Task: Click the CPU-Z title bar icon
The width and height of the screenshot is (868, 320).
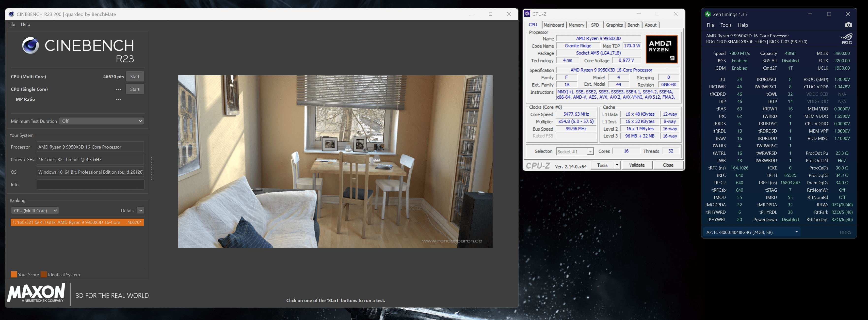Action: pos(527,14)
